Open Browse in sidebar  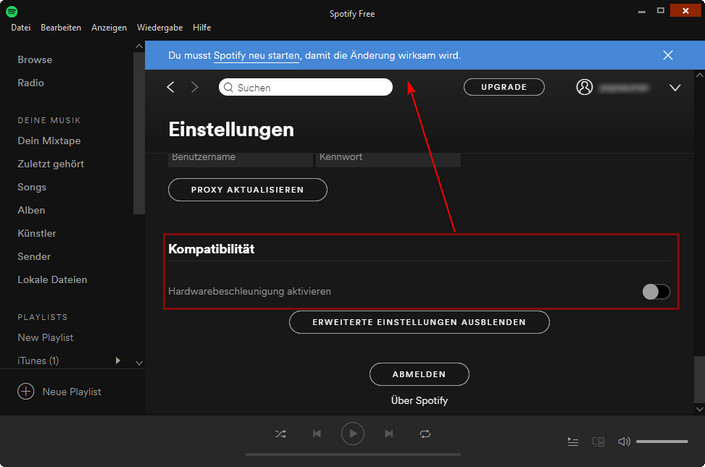pyautogui.click(x=35, y=60)
